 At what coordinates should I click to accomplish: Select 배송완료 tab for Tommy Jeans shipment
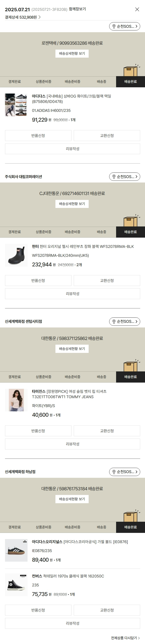tap(130, 377)
